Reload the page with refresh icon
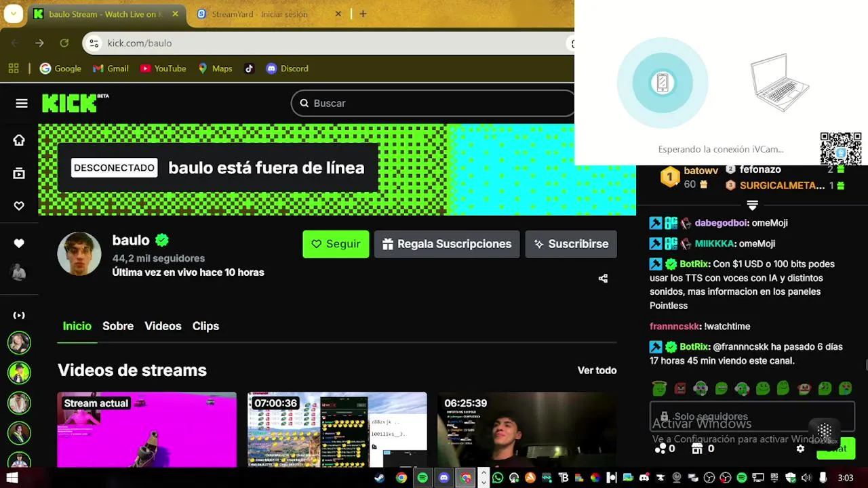 64,43
